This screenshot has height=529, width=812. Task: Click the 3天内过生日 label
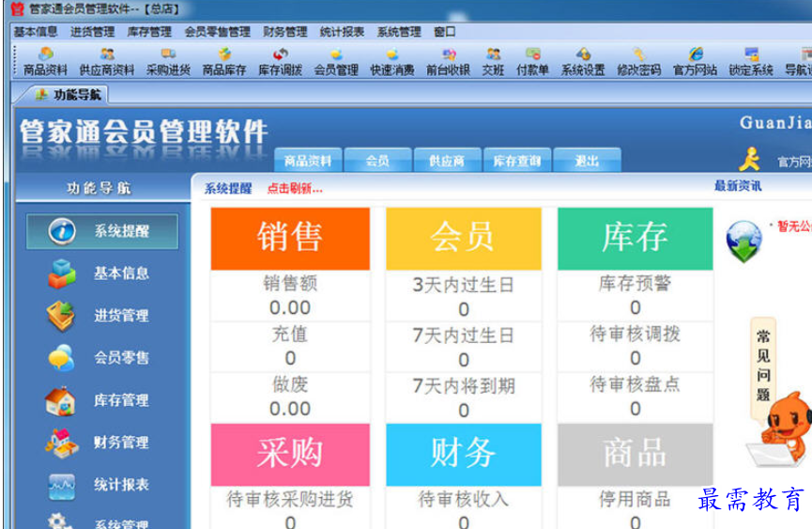(464, 285)
